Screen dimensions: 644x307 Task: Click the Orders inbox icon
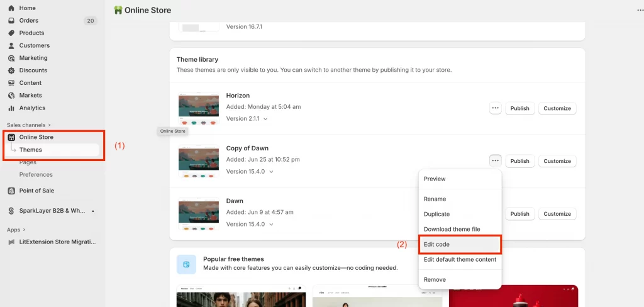coord(11,21)
